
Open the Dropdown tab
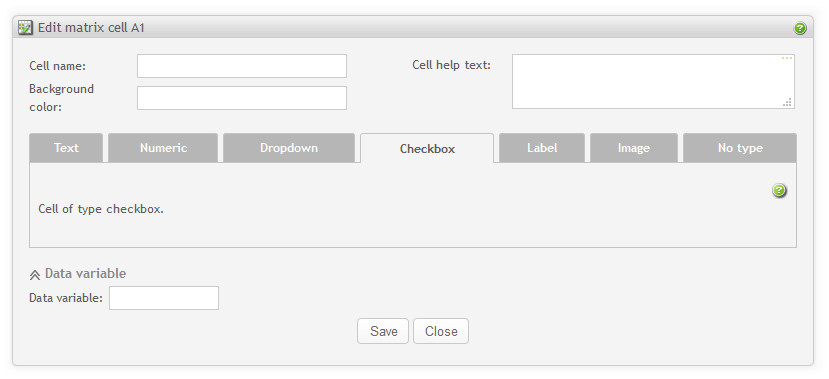[x=289, y=148]
